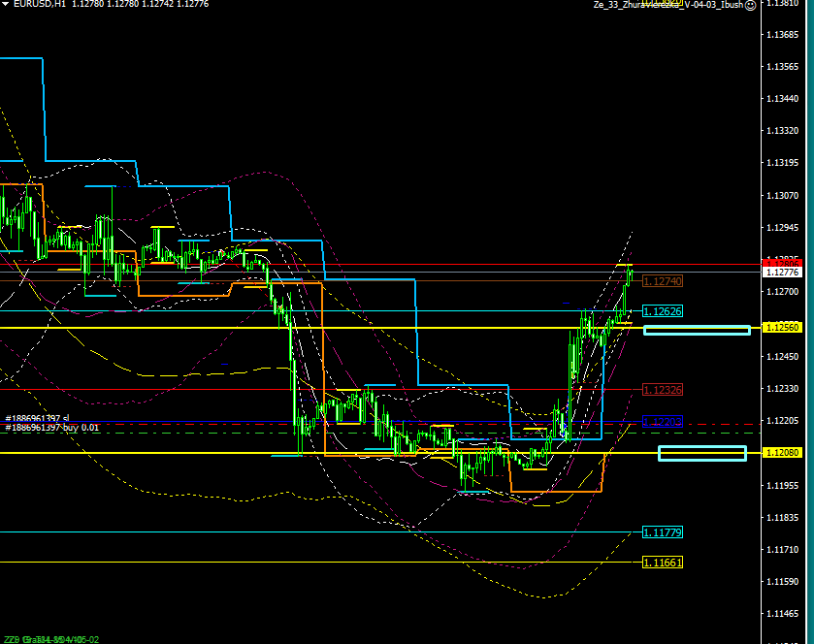Viewport: 814px width, 644px height.
Task: Select the 1.12326 red price label
Action: [x=663, y=390]
